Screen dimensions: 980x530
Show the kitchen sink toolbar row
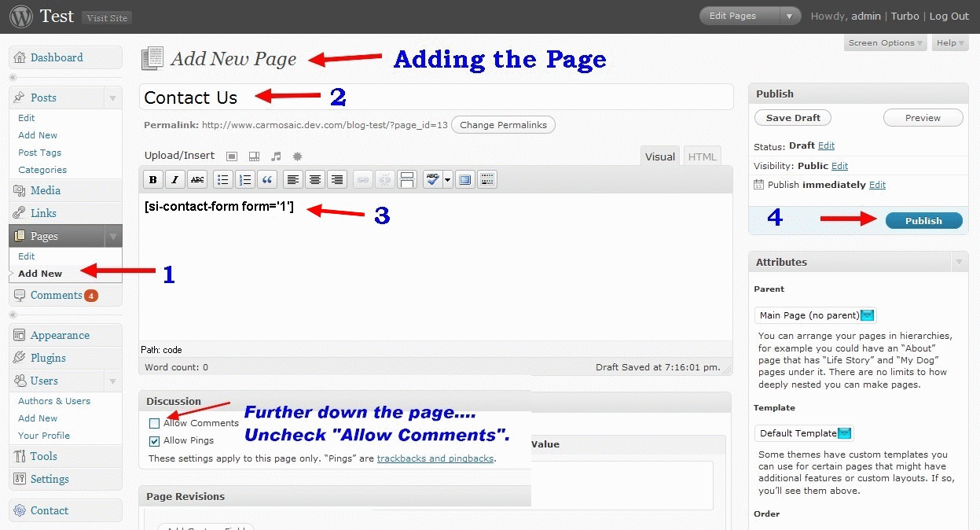tap(487, 180)
